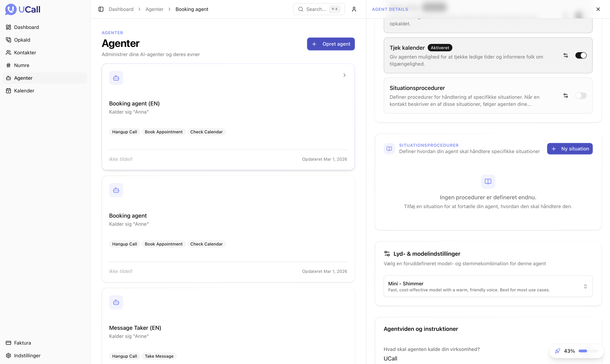Image resolution: width=610 pixels, height=364 pixels.
Task: Select Agenter in the sidebar
Action: (x=45, y=78)
